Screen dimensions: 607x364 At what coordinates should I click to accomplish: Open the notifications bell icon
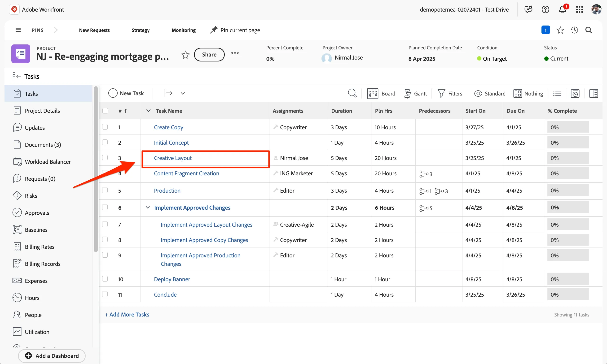[562, 9]
